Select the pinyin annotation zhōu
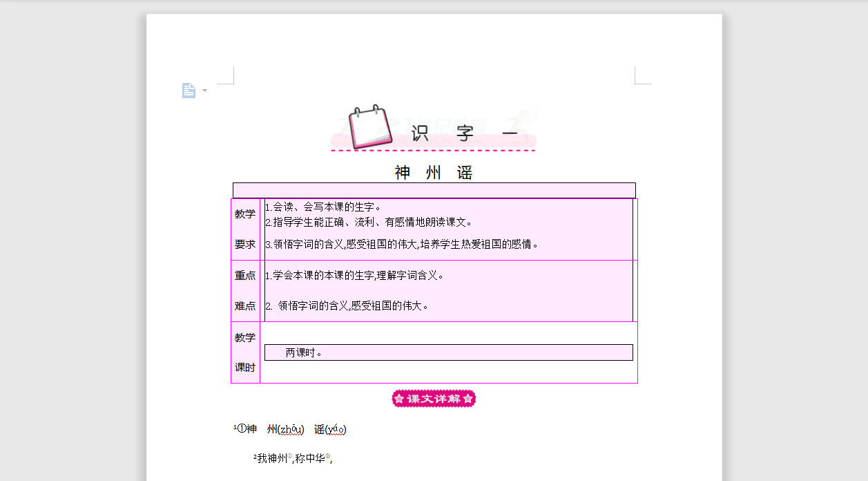The image size is (868, 481). tap(292, 428)
